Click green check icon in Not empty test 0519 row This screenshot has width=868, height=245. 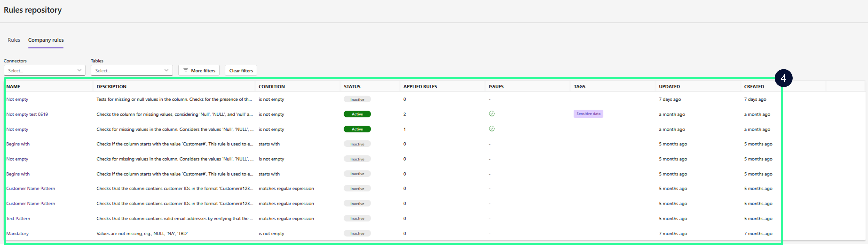492,114
